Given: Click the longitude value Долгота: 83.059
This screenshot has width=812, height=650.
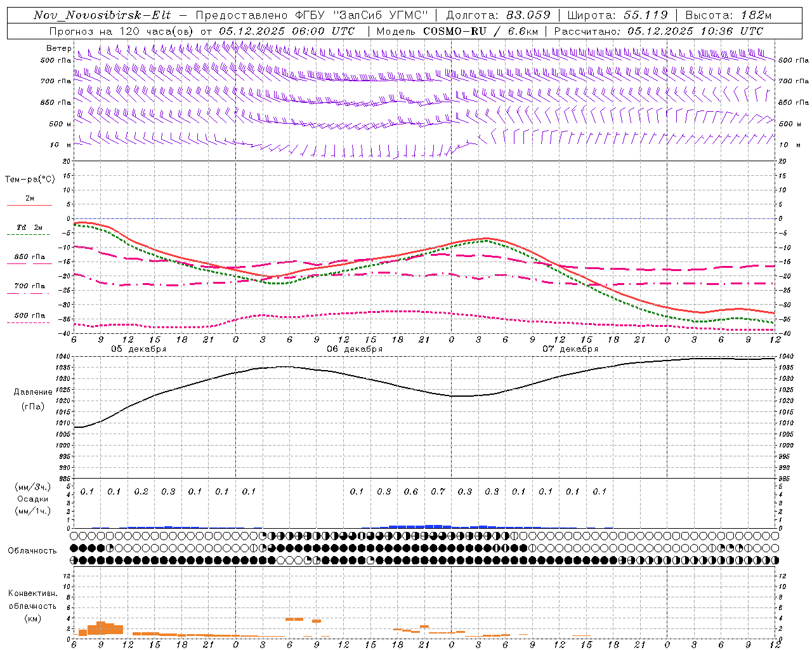Looking at the screenshot, I should click(x=499, y=15).
